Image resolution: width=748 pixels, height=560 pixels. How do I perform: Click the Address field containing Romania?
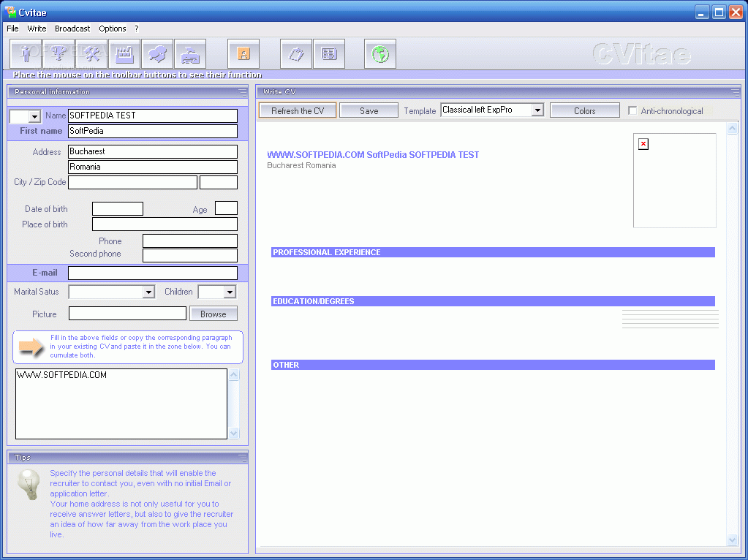[153, 167]
